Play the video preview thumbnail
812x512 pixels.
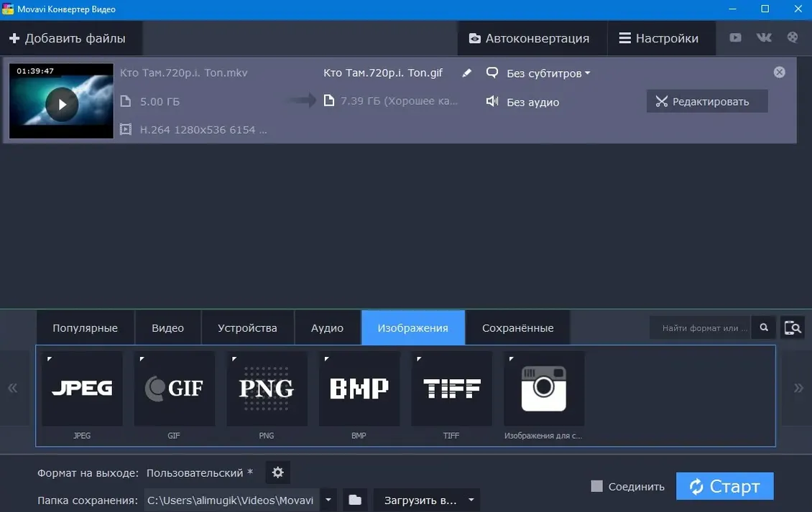(x=62, y=105)
